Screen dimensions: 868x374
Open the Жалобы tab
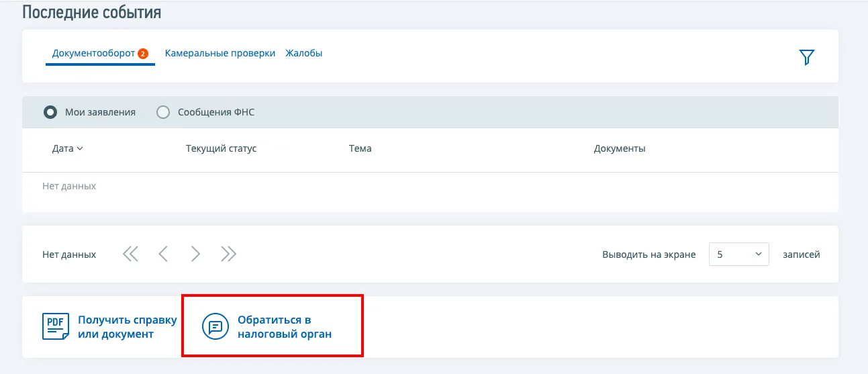pyautogui.click(x=304, y=53)
